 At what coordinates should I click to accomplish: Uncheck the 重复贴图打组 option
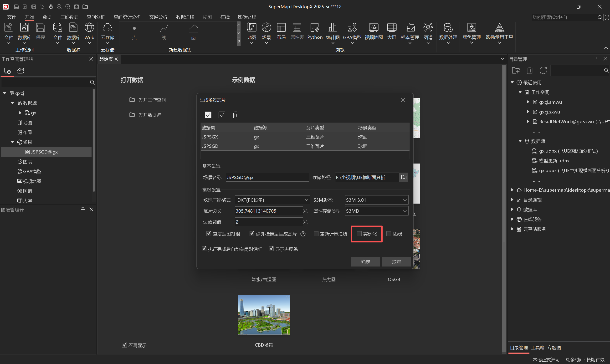point(209,234)
